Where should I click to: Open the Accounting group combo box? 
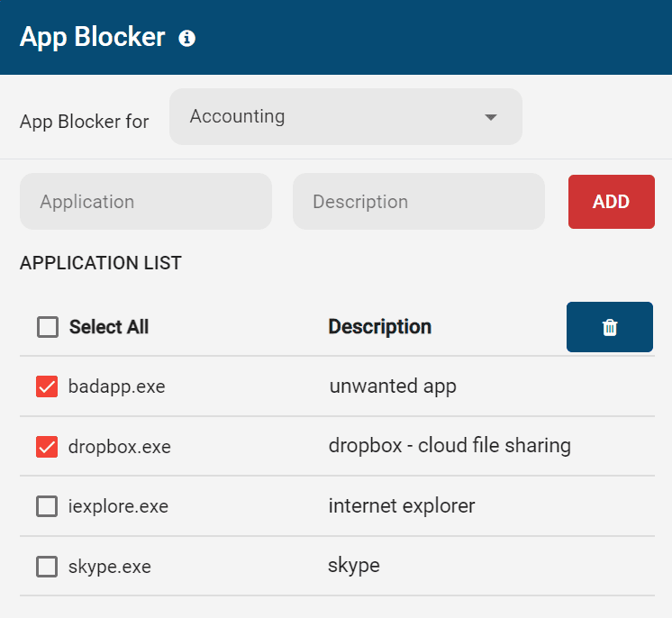pos(345,117)
